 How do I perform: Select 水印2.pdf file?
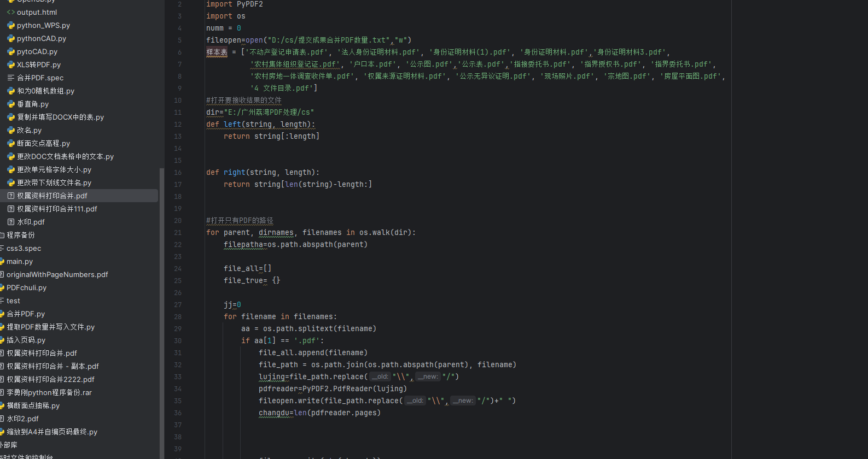tap(22, 419)
